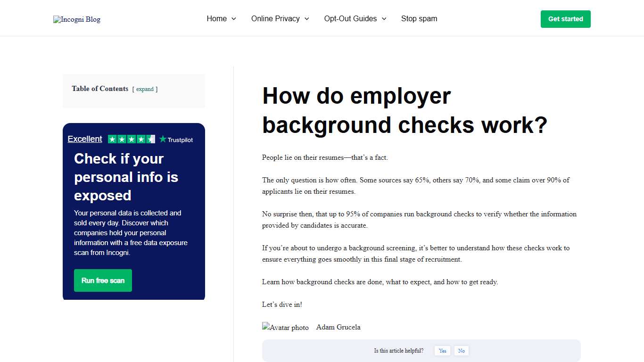Click the article title heading
The height and width of the screenshot is (362, 644).
pos(404,110)
